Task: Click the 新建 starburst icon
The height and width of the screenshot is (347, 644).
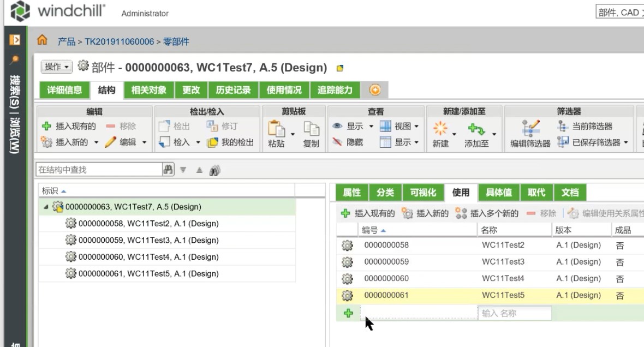Action: pos(440,129)
